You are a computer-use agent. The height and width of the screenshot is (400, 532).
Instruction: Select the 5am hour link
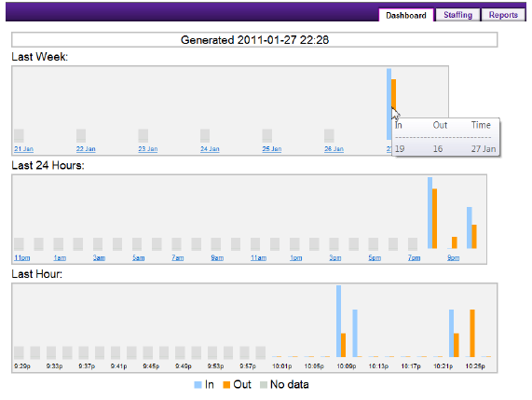point(139,257)
